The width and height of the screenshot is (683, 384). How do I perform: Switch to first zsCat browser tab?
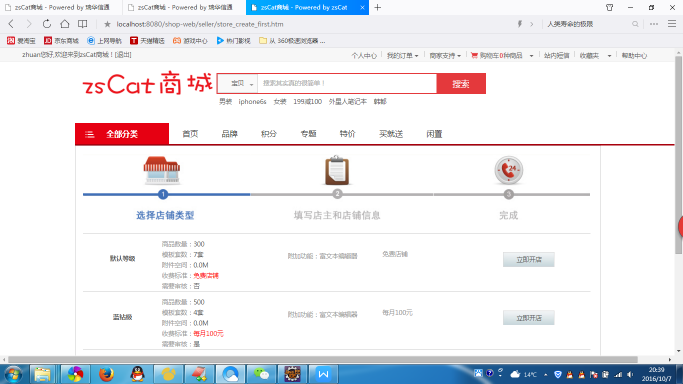(61, 7)
